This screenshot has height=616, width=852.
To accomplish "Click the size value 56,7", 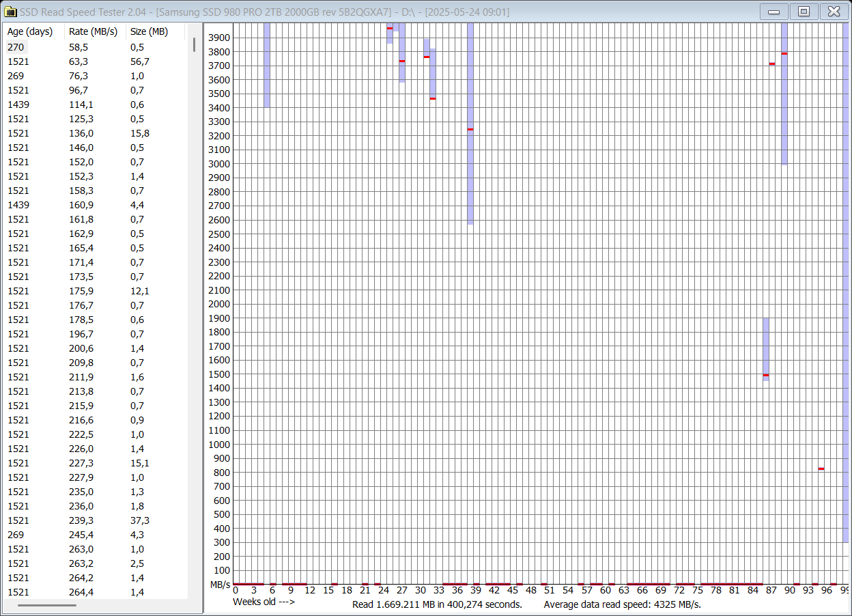I will (x=140, y=61).
